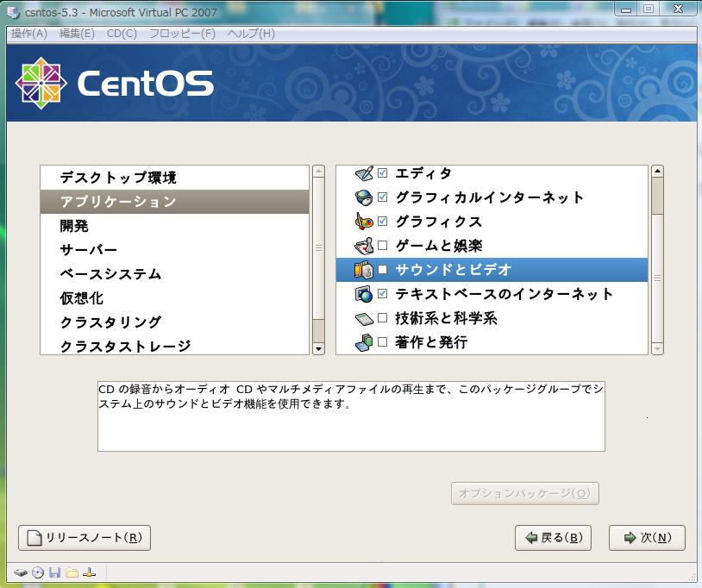Click the 戻る(B) back button
702x588 pixels.
pyautogui.click(x=553, y=538)
